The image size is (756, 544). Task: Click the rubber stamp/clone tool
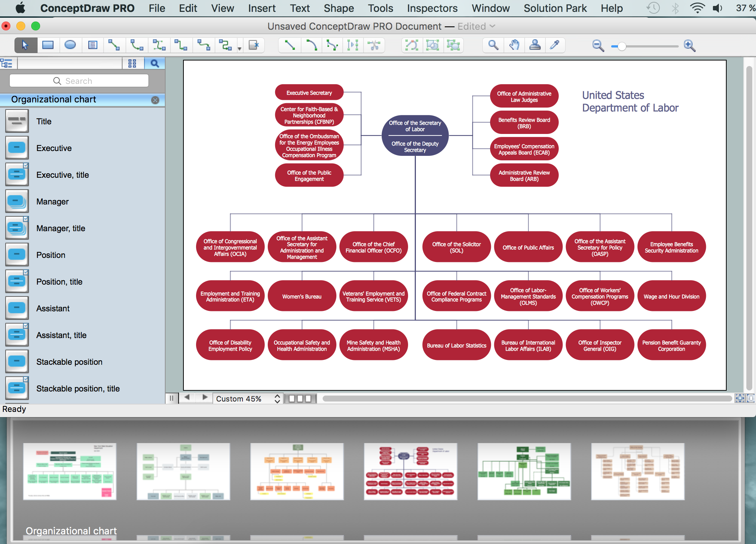tap(535, 45)
